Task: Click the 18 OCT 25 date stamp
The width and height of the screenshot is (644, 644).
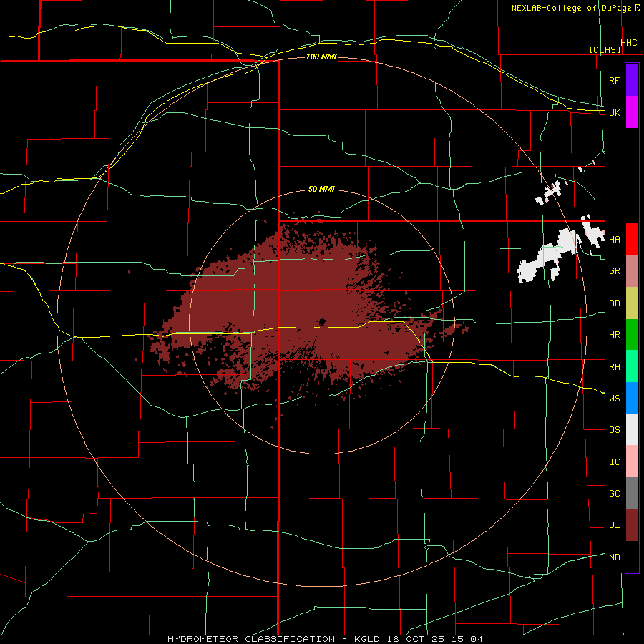Action: pos(415,639)
